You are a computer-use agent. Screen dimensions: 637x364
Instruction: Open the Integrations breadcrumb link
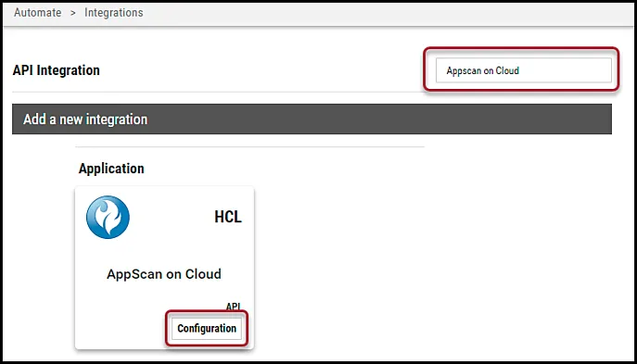point(114,13)
